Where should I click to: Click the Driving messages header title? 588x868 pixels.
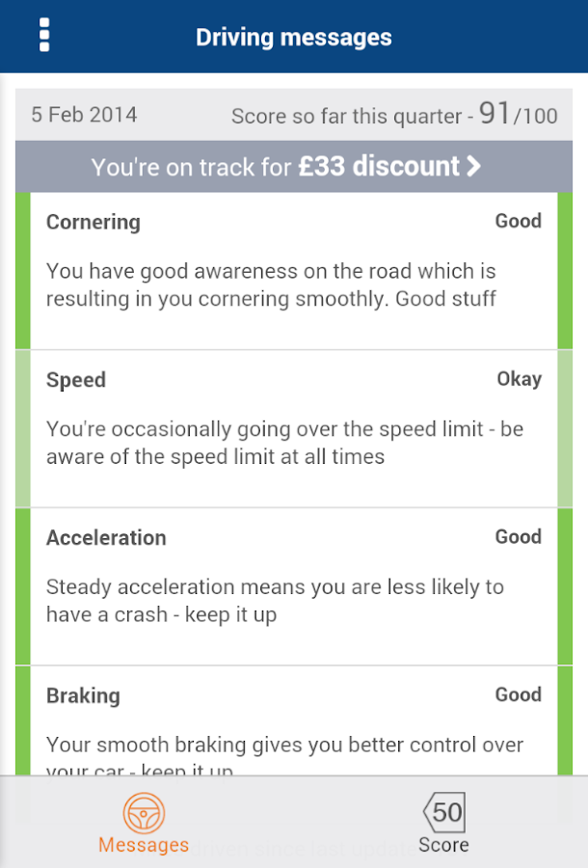point(293,38)
